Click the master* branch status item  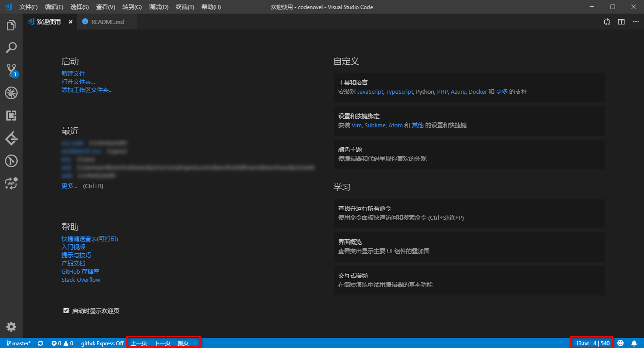click(19, 343)
